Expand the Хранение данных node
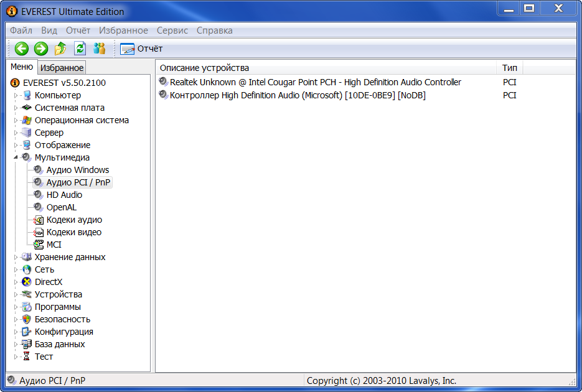 (x=16, y=257)
